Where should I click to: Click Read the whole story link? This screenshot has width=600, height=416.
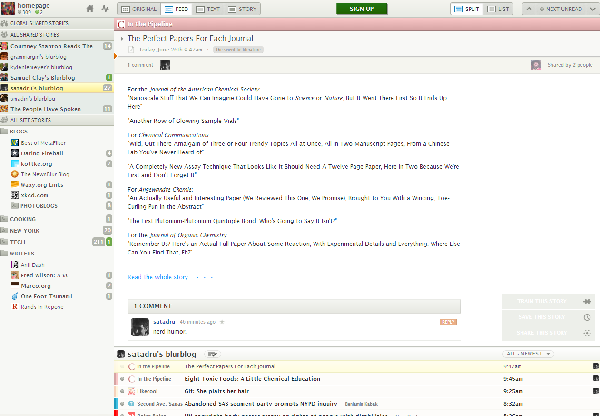158,277
